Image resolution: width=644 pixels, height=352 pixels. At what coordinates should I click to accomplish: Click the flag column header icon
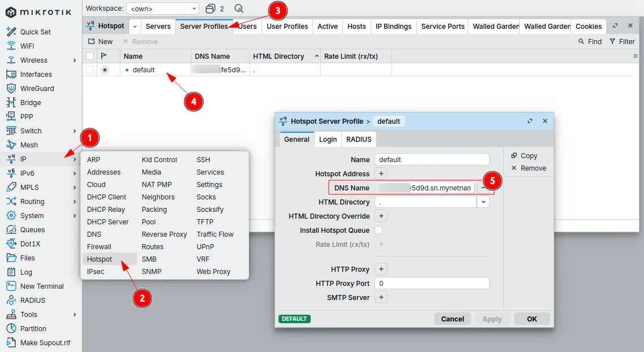104,56
